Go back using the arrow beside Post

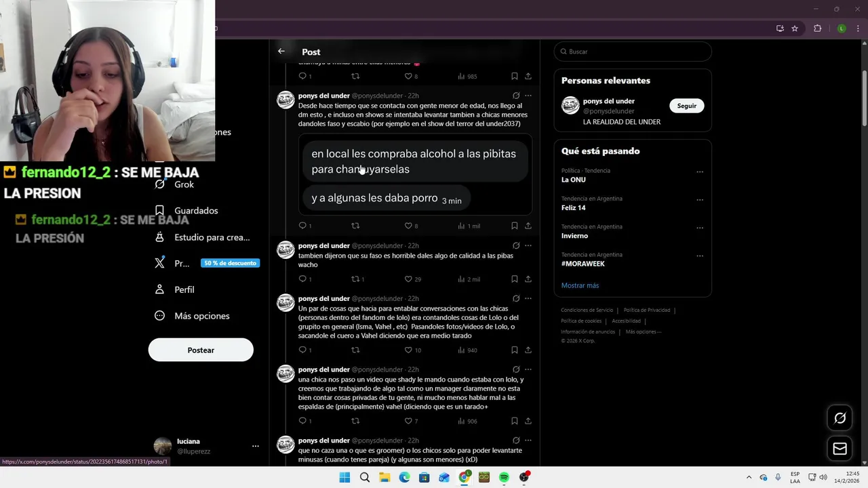281,52
